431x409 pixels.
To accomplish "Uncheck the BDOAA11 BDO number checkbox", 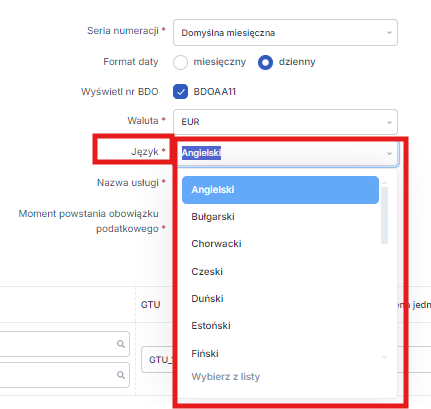I will click(x=180, y=92).
